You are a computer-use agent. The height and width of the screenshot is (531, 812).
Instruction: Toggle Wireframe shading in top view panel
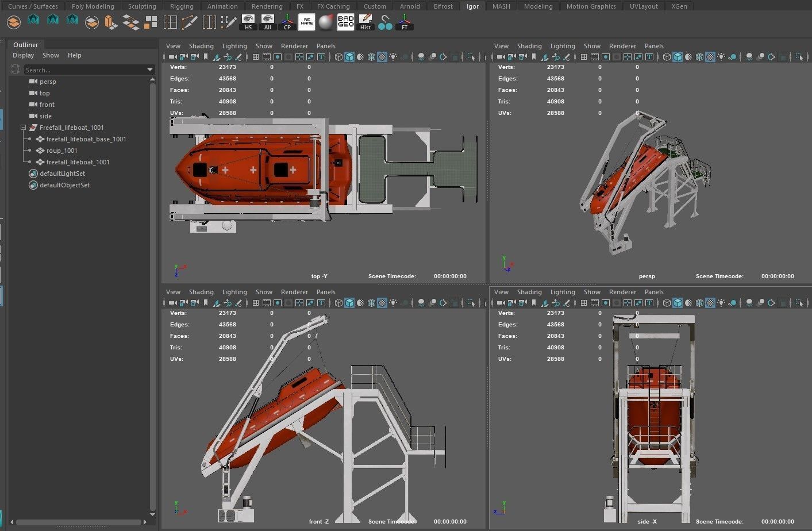(338, 57)
